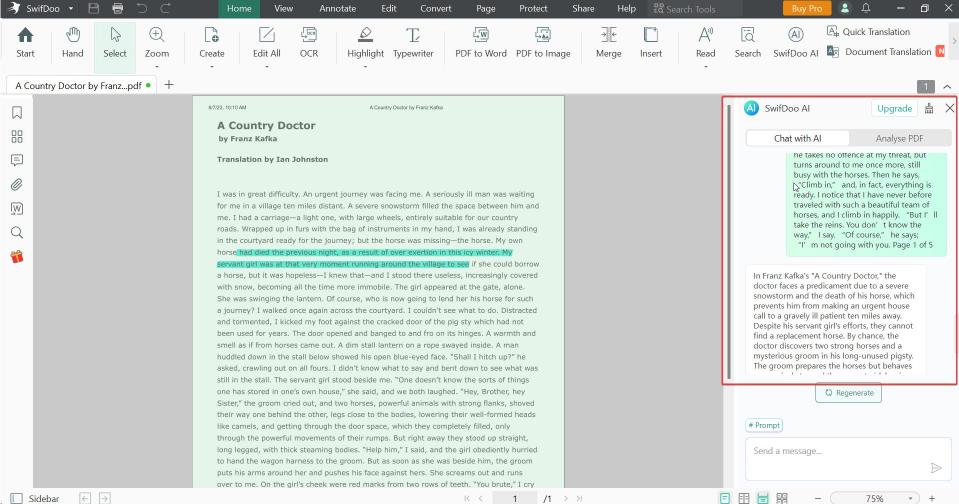The image size is (959, 504).
Task: Expand the Highlight options dropdown
Action: coord(365,67)
